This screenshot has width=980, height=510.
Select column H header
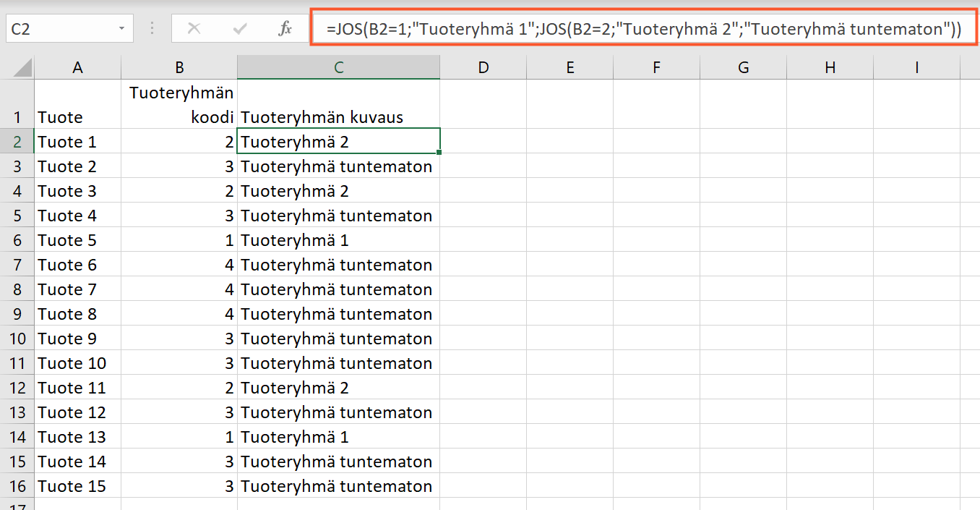[830, 68]
